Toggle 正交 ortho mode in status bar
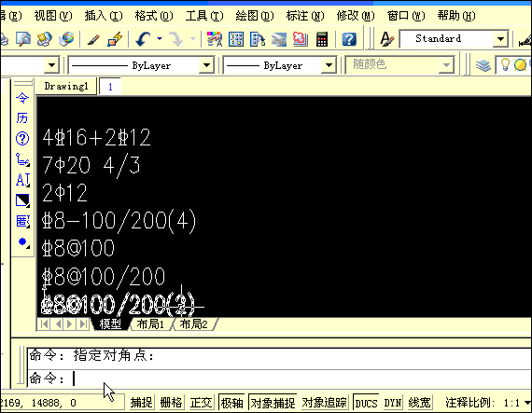 [x=201, y=403]
